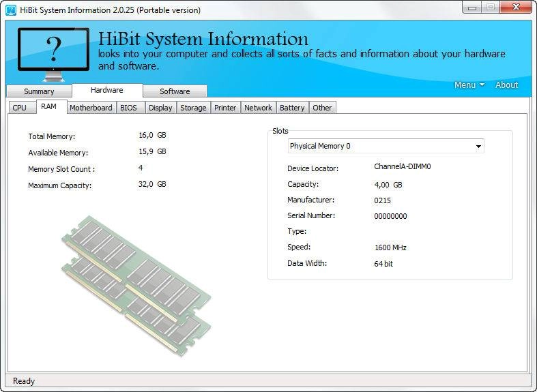This screenshot has width=537, height=392.
Task: Click the Available Memory value 15,9 GB
Action: click(152, 151)
